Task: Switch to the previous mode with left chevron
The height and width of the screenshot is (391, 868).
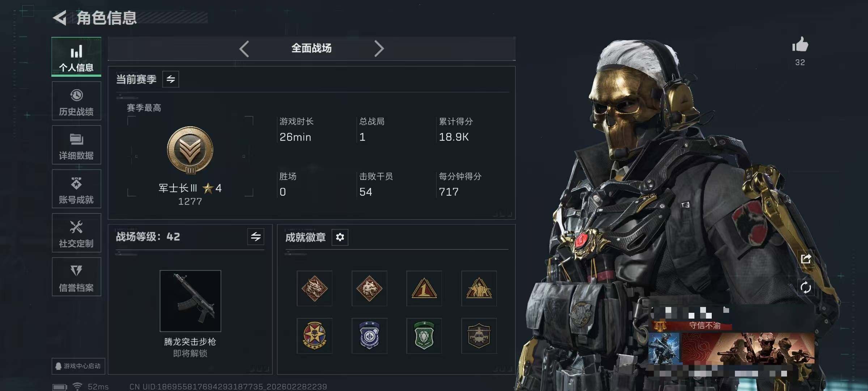Action: pyautogui.click(x=244, y=49)
